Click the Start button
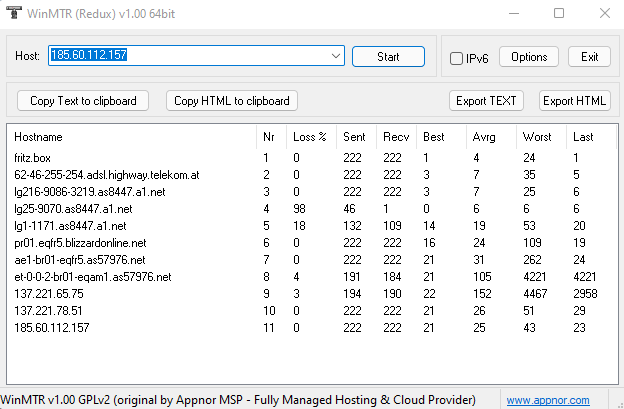624x409 pixels. pyautogui.click(x=388, y=56)
